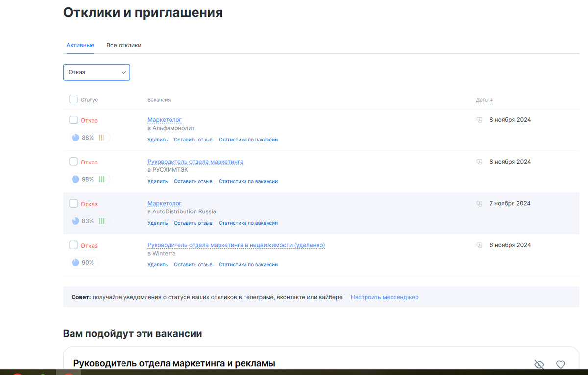Switch to the Все отклики tab

(x=124, y=45)
